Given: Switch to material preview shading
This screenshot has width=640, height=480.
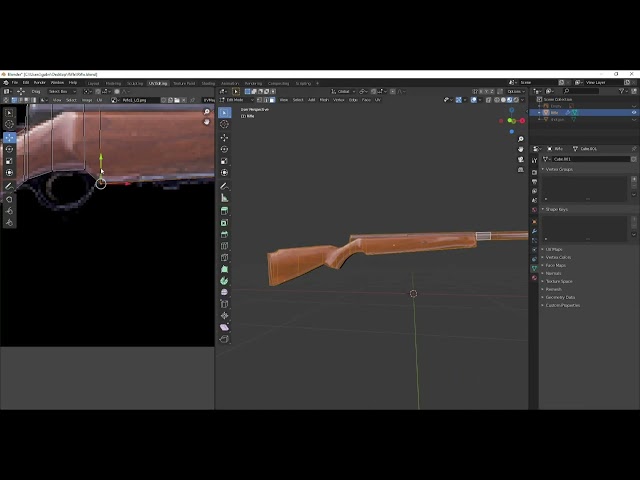Looking at the screenshot, I should 509,100.
